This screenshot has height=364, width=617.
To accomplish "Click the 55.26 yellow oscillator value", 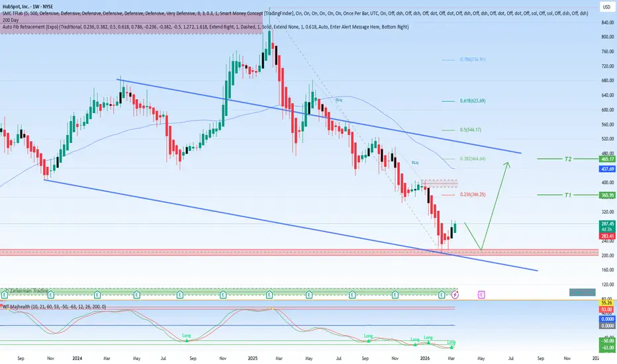I will point(607,302).
